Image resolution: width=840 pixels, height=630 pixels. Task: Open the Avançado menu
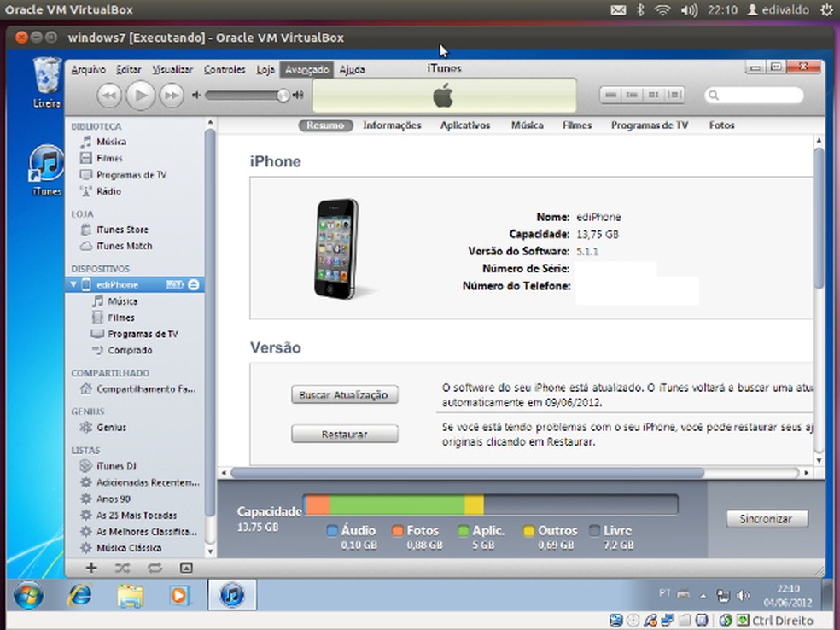tap(306, 70)
